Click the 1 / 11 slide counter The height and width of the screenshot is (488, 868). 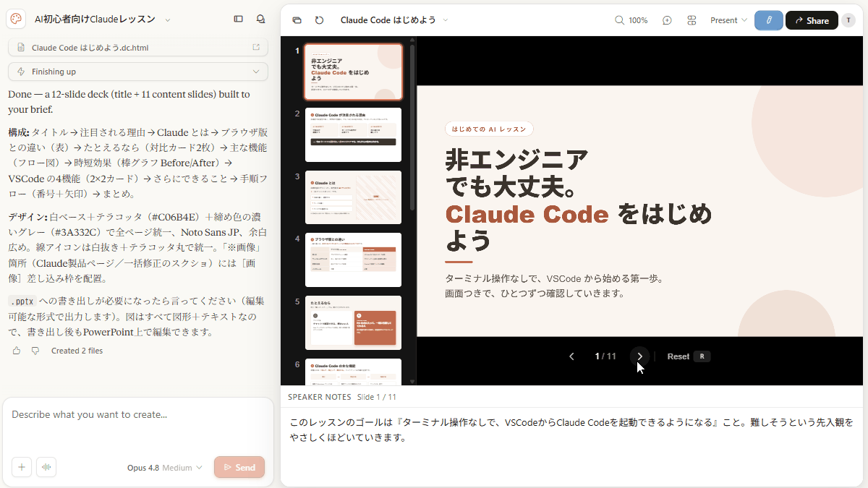point(605,356)
